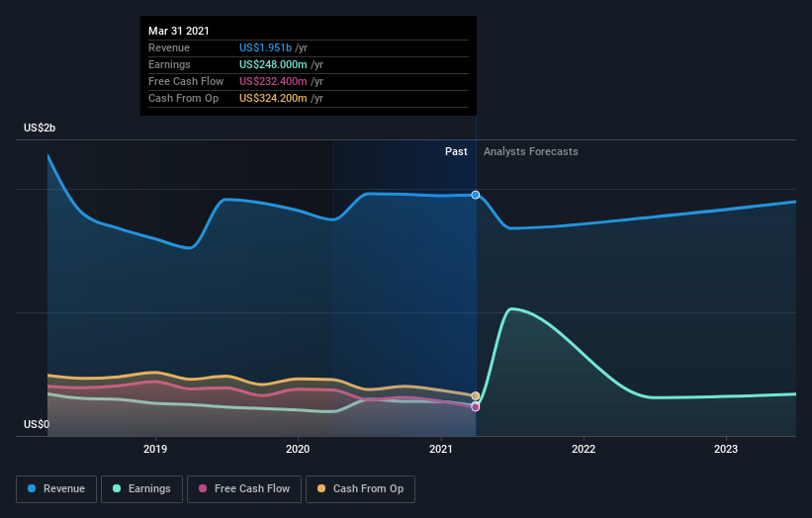Click the 2023 x-axis label
The width and height of the screenshot is (812, 518).
726,449
